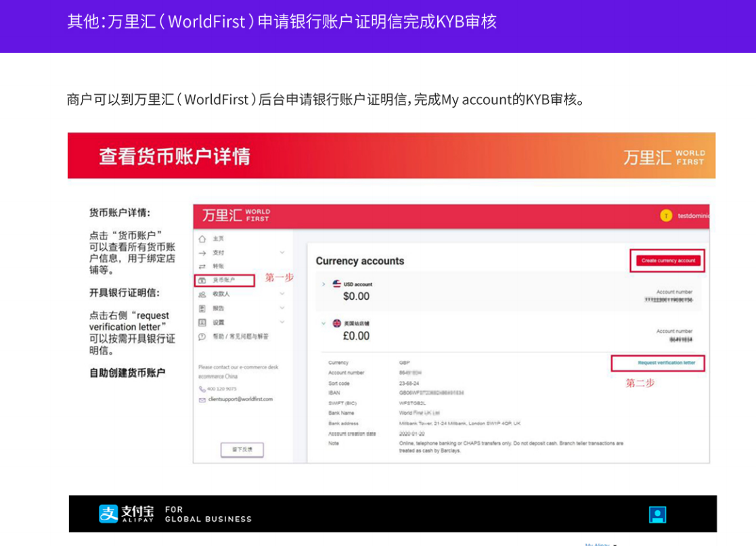Select the 收款人 payees icon
756x546 pixels.
click(201, 294)
